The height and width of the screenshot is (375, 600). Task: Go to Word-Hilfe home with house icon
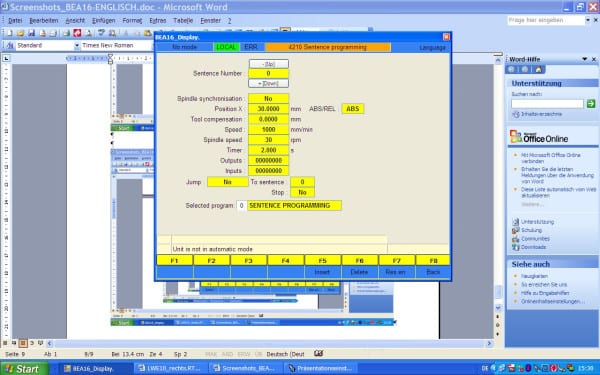pyautogui.click(x=538, y=69)
